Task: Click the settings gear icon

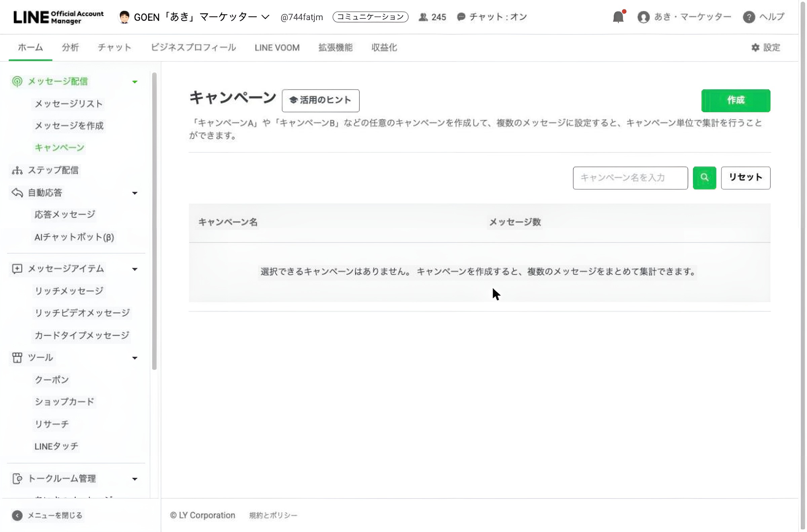Action: (x=755, y=47)
